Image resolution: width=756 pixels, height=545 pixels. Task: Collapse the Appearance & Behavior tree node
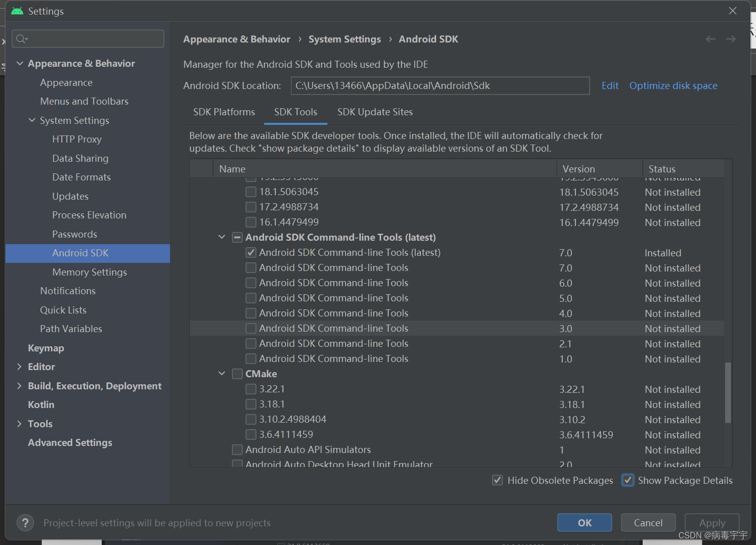[x=20, y=63]
